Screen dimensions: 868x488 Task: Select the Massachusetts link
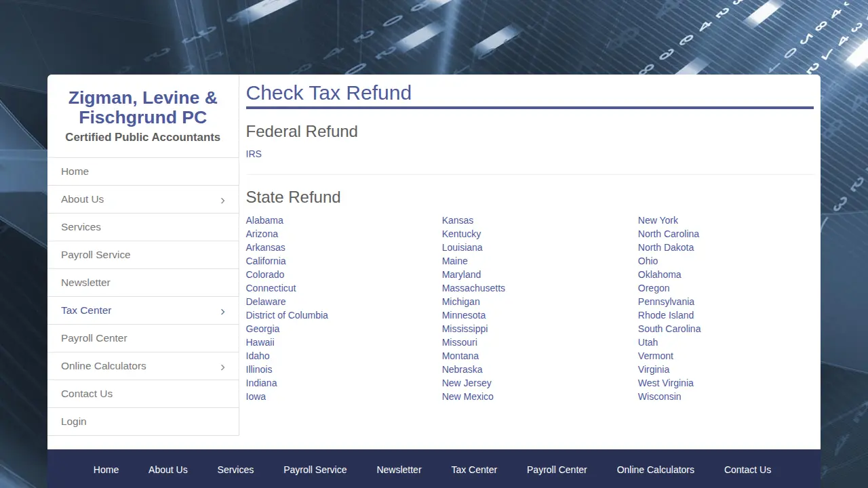[x=473, y=288]
